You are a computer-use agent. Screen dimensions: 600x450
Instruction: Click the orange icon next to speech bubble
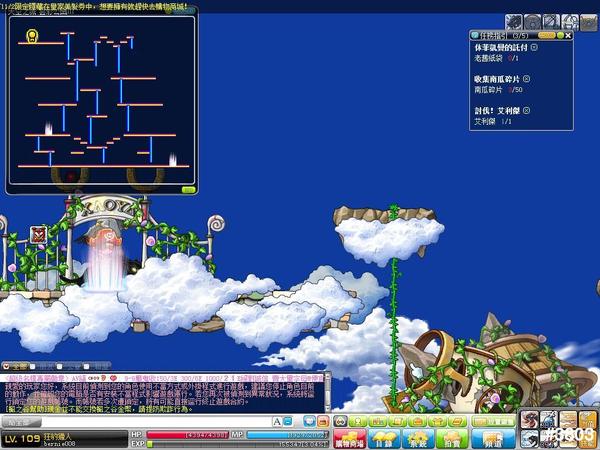pyautogui.click(x=323, y=422)
